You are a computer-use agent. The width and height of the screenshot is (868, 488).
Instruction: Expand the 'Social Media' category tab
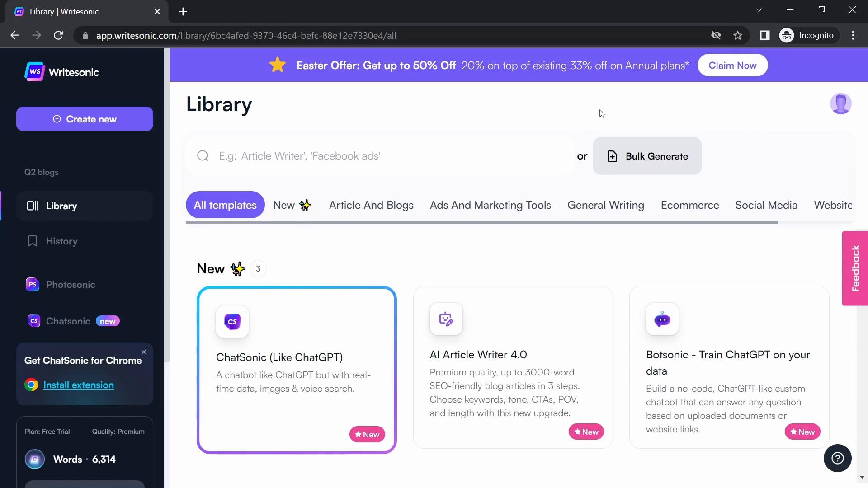[x=766, y=205]
